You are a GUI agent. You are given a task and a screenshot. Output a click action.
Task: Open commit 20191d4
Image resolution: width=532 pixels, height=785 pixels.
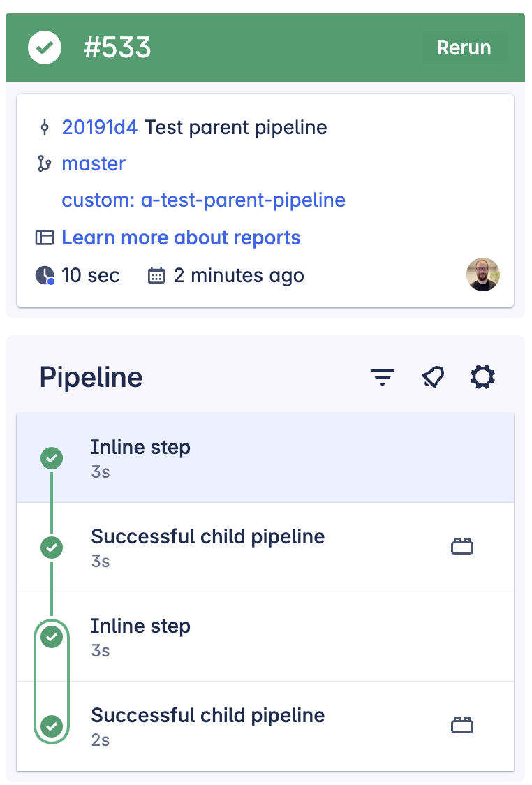(99, 127)
